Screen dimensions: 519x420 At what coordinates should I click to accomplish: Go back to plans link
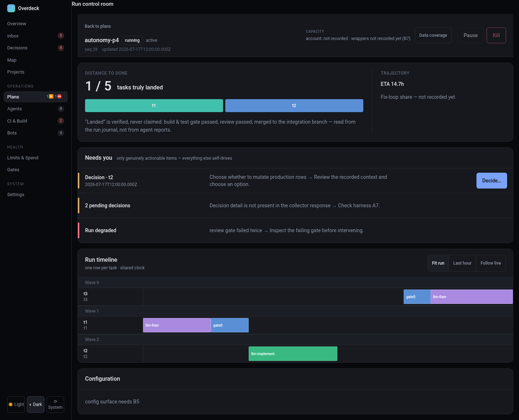98,26
